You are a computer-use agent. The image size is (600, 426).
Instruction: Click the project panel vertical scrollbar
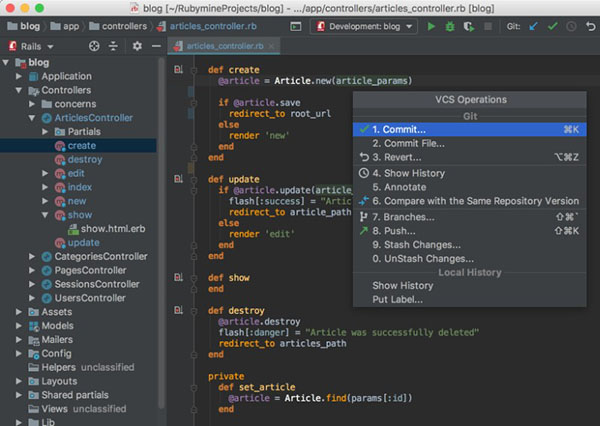click(x=161, y=233)
